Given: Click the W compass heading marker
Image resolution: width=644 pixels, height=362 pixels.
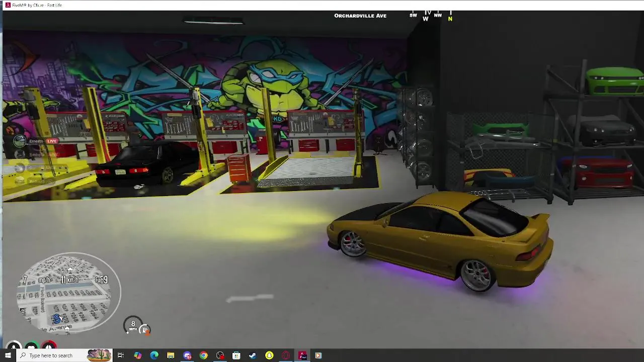Looking at the screenshot, I should pos(426,19).
